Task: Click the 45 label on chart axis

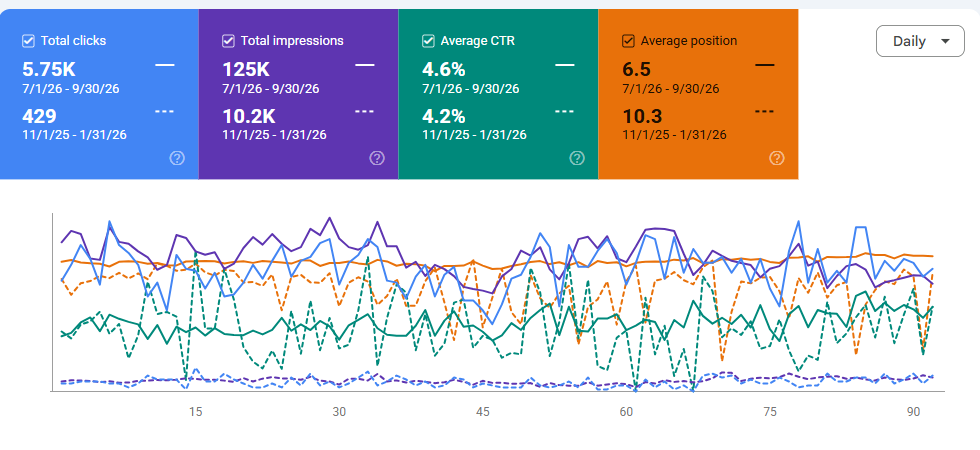Action: 482,412
